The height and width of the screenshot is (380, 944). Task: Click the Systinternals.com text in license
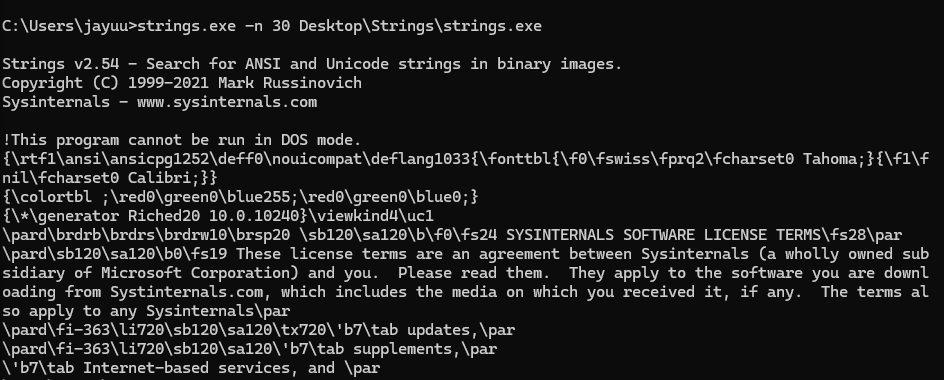[x=187, y=291]
